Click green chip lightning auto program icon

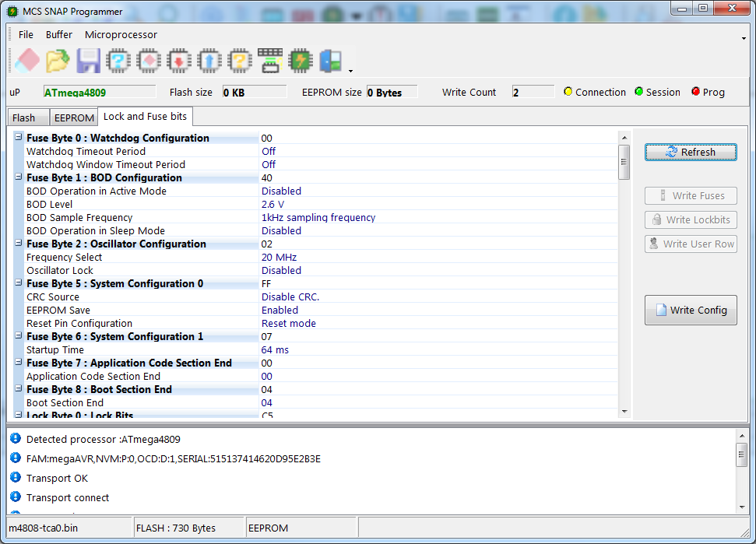point(301,61)
